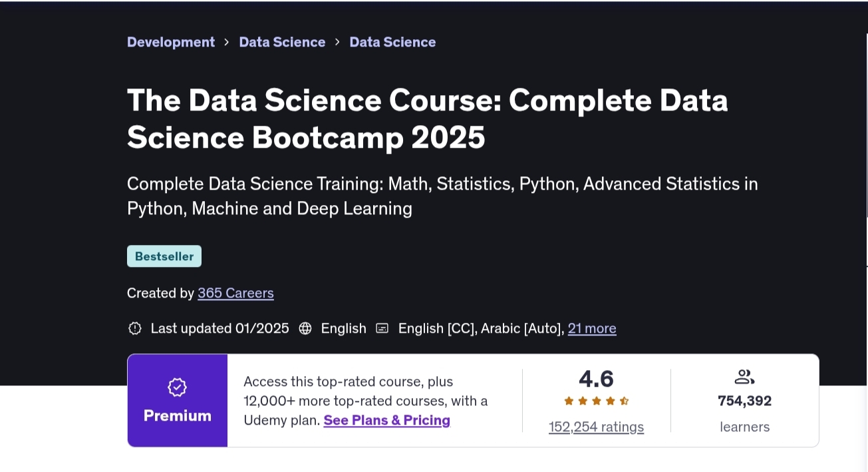This screenshot has width=868, height=472.
Task: Expand the 21 more subtitles link
Action: pyautogui.click(x=592, y=328)
